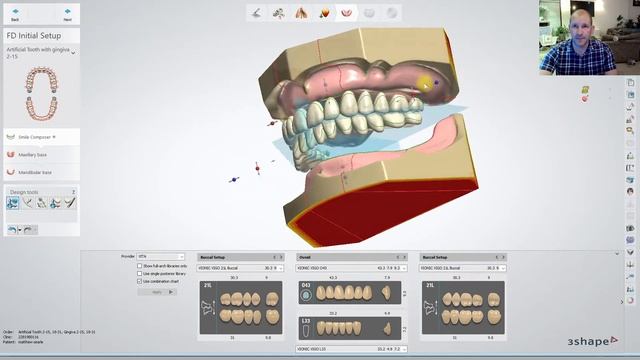The image size is (640, 360).
Task: Collapse the tooth library panel with the chevron
Action: tap(617, 254)
